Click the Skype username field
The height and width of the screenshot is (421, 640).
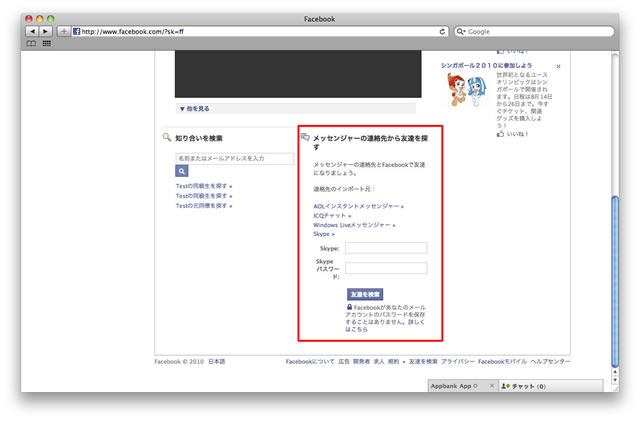pyautogui.click(x=386, y=248)
